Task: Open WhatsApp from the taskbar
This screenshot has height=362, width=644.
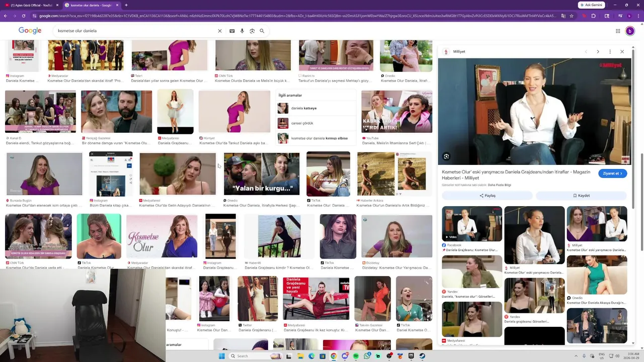Action: pyautogui.click(x=367, y=356)
